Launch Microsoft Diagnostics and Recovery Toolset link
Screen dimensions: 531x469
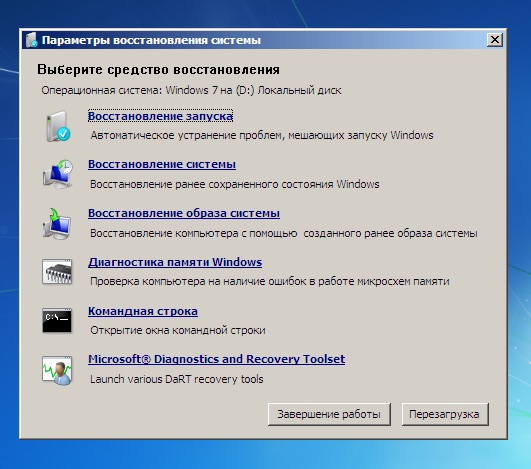217,359
